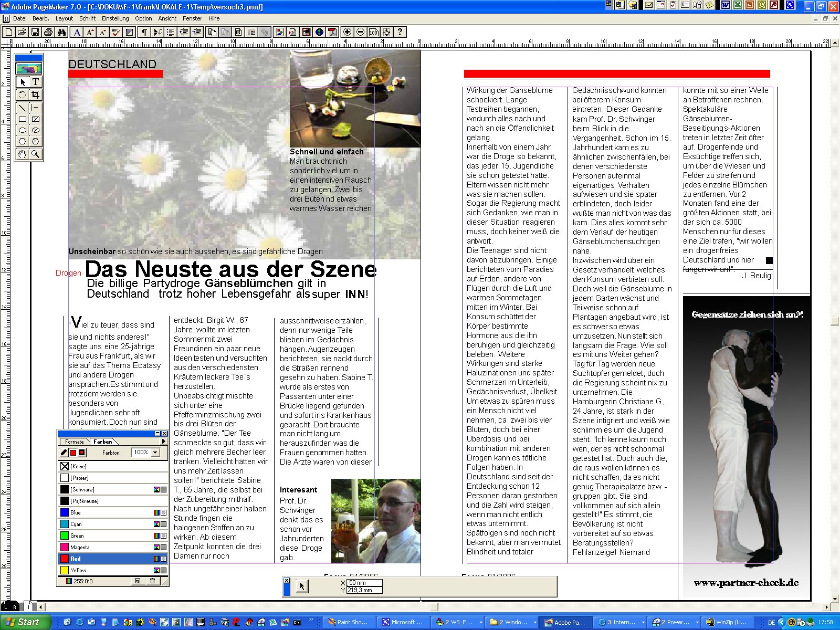840x630 pixels.
Task: Select the diagonal Line tool
Action: tap(23, 108)
